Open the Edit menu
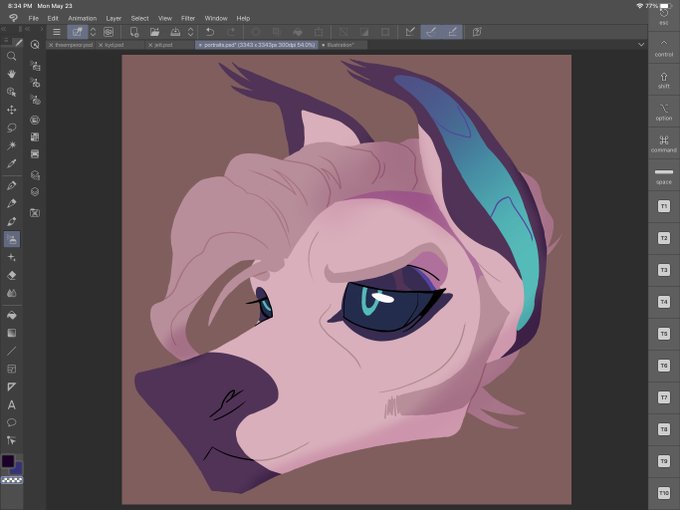Viewport: 680px width, 510px height. [53, 19]
